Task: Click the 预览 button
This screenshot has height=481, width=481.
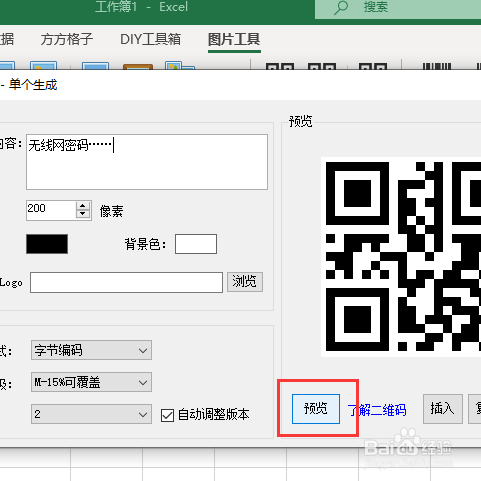Action: pos(316,409)
